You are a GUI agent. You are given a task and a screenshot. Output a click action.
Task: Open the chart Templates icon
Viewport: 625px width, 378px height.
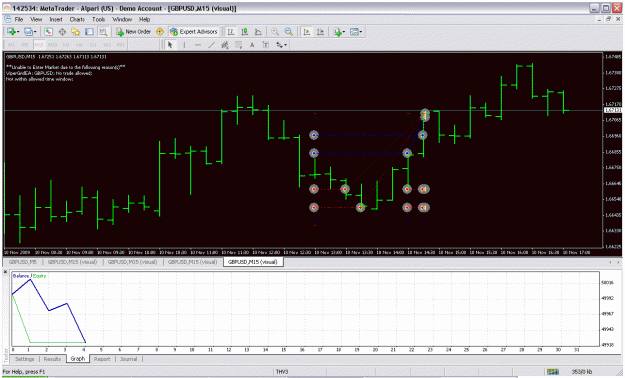tap(354, 32)
